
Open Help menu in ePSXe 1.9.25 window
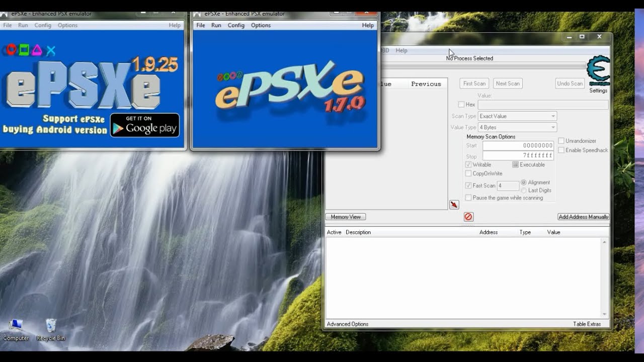[x=175, y=25]
